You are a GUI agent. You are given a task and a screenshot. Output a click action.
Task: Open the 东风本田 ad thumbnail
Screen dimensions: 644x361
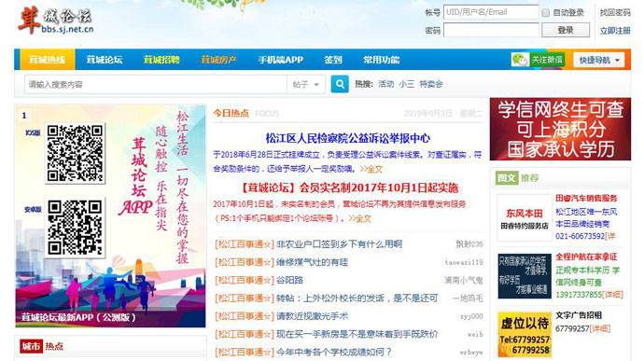(525, 218)
